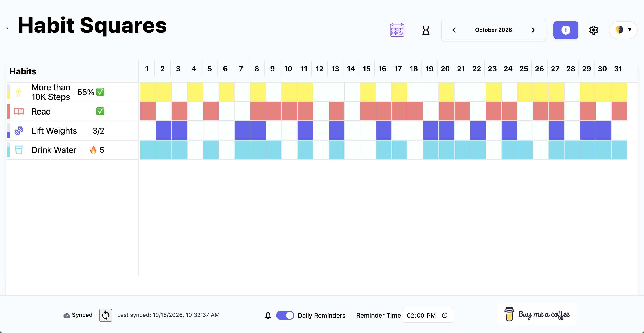Screen dimensions: 644x333
Task: Click the Synced cloud status icon
Action: click(66, 315)
